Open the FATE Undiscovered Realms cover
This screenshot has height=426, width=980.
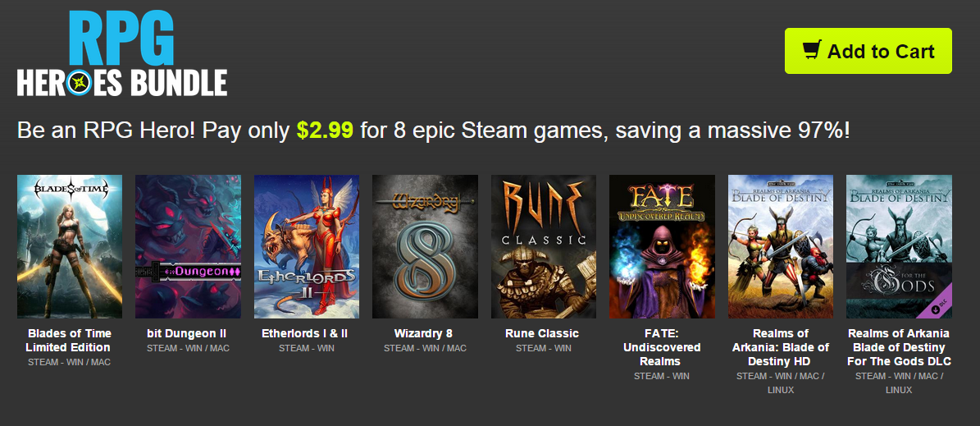(662, 246)
